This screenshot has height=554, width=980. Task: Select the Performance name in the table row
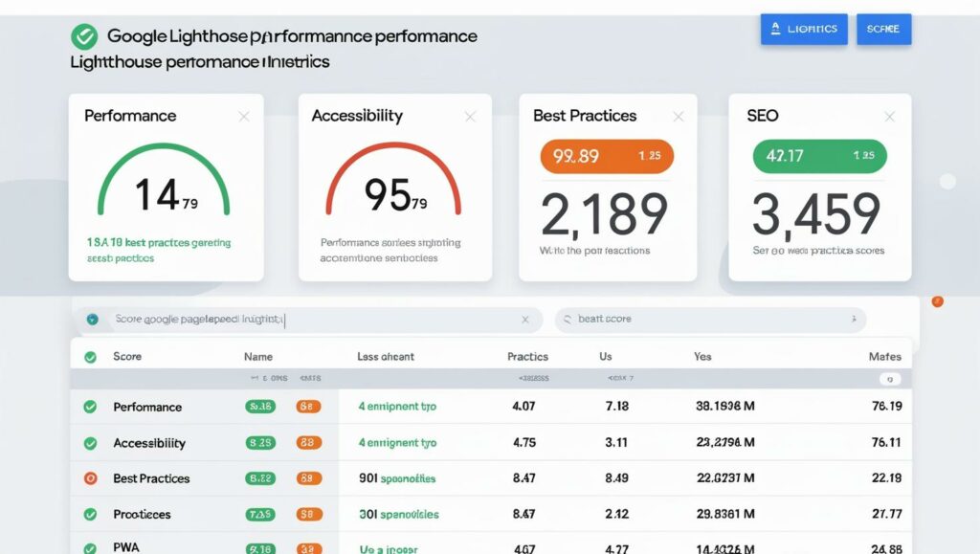coord(147,408)
